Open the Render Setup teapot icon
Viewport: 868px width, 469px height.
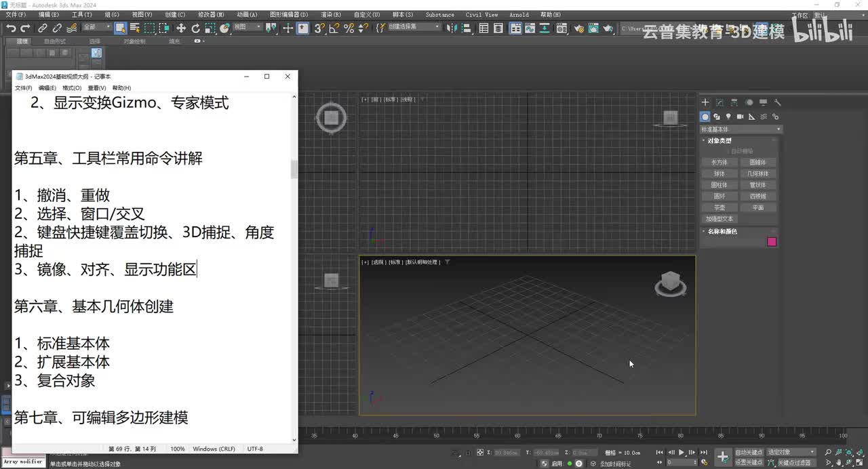click(579, 28)
